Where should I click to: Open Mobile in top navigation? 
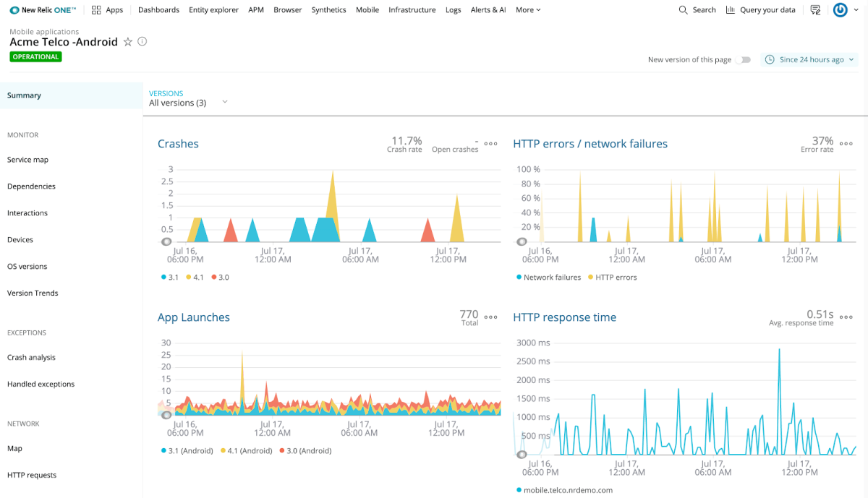point(367,10)
